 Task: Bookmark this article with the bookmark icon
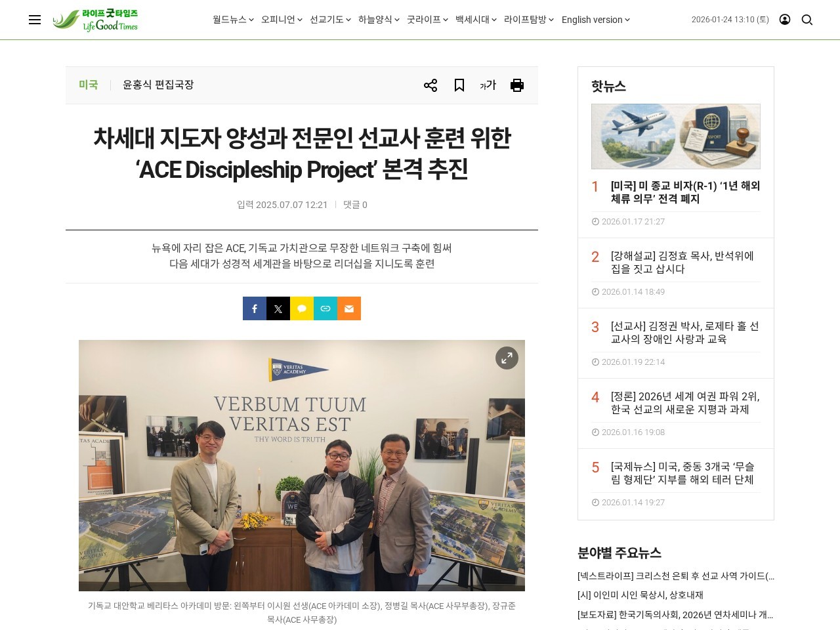coord(459,85)
